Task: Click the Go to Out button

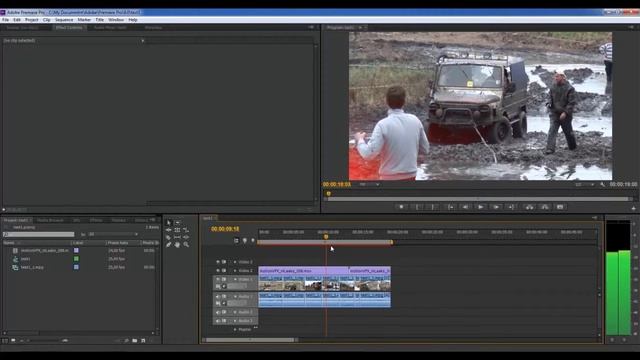Action: pyautogui.click(x=511, y=207)
